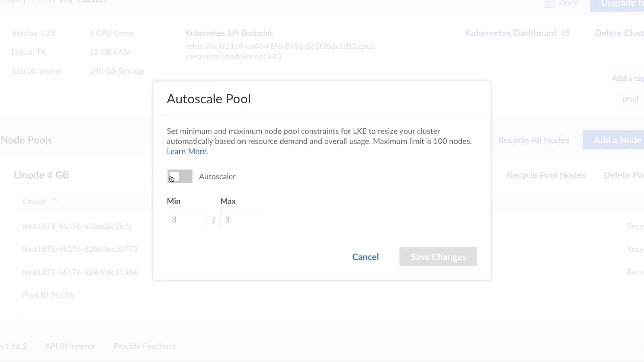The height and width of the screenshot is (362, 644).
Task: Click the Provide Feedback footer link
Action: coord(145,346)
